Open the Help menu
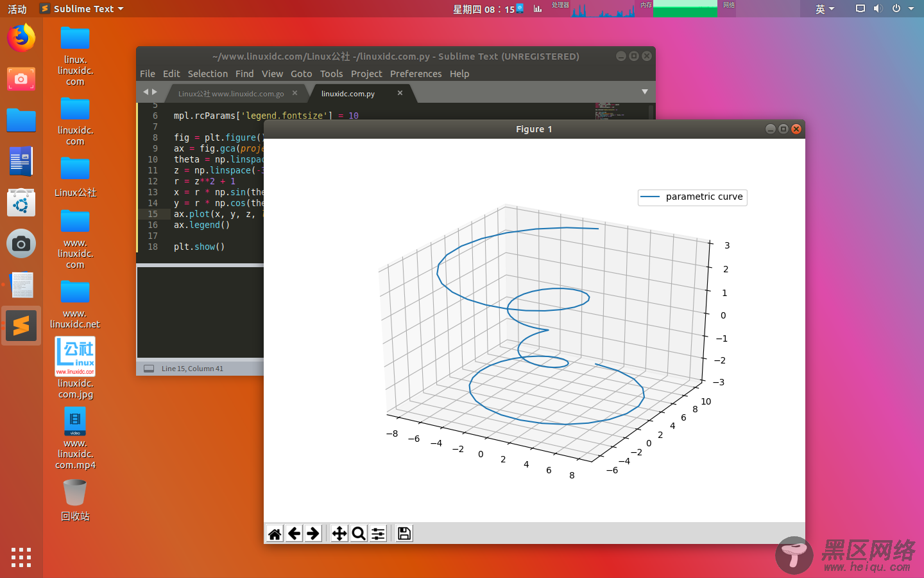The image size is (924, 578). pos(459,74)
